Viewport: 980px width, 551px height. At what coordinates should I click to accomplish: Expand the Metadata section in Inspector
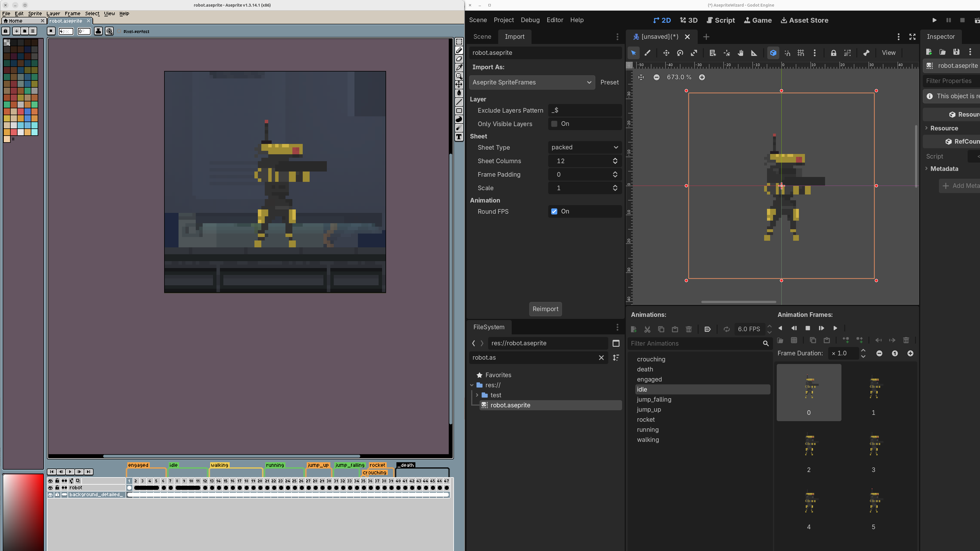(x=927, y=169)
